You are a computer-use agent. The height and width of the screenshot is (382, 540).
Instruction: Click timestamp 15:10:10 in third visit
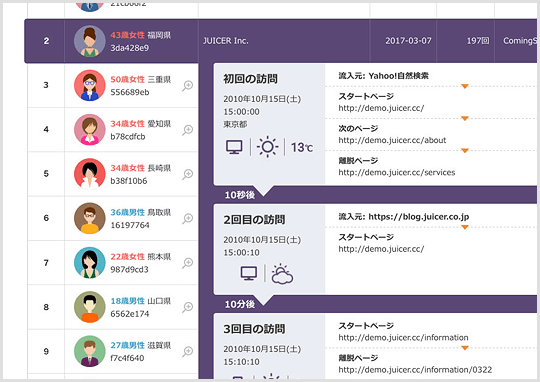click(x=241, y=362)
